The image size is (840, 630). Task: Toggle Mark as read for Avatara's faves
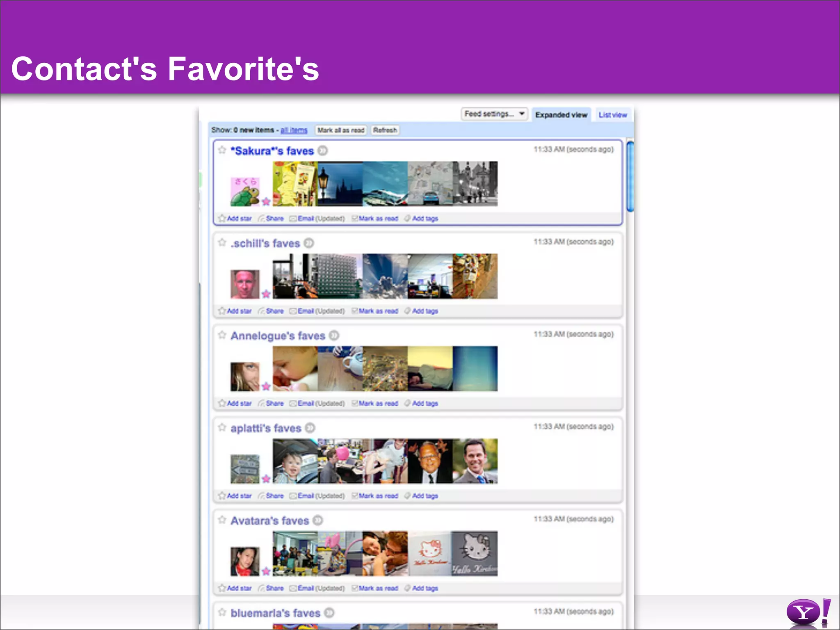tap(375, 588)
